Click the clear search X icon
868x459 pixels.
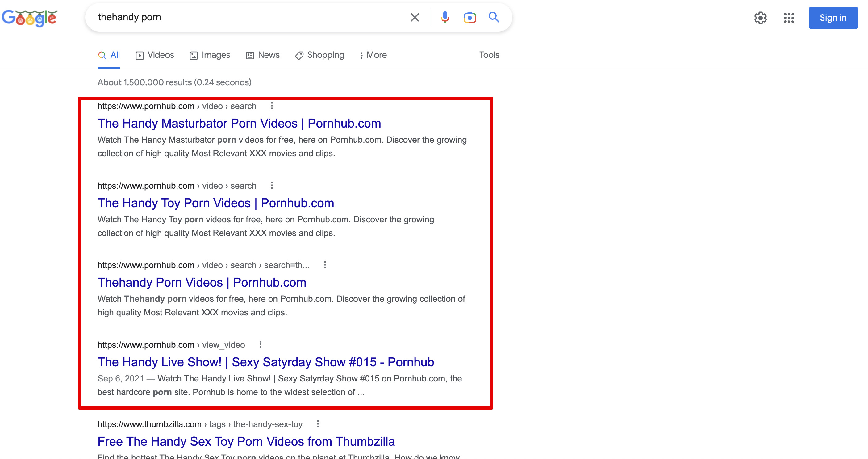pos(415,17)
